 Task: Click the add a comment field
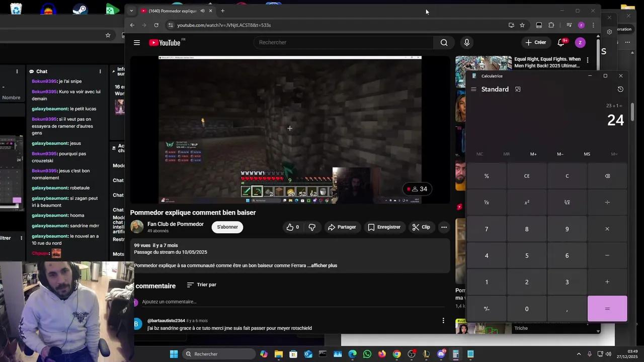pos(293,302)
